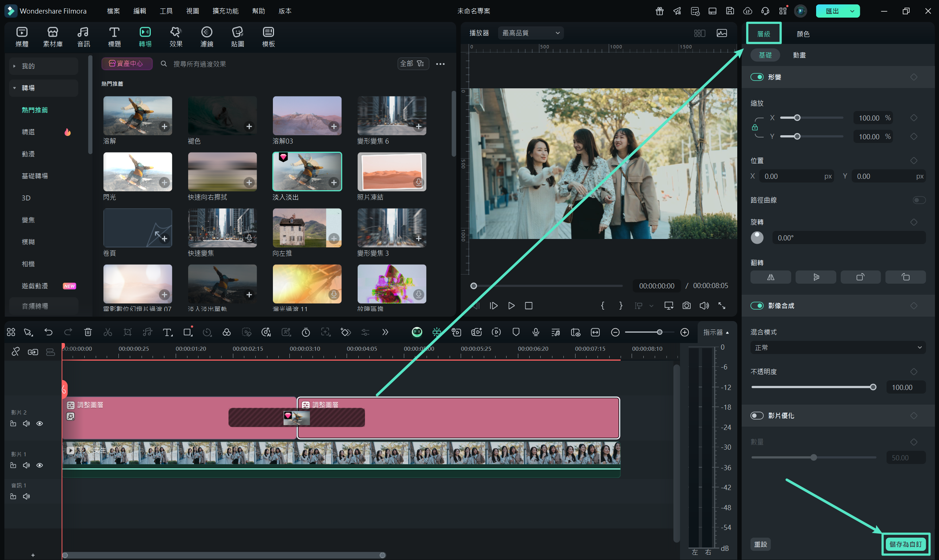Expand the 我的 tree item

[14, 66]
